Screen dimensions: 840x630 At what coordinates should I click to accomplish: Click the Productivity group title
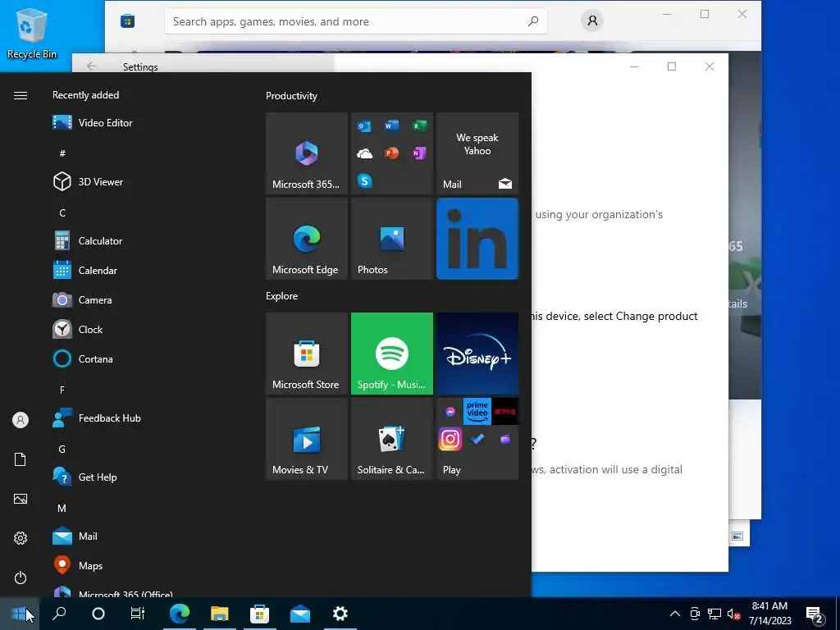(x=291, y=96)
